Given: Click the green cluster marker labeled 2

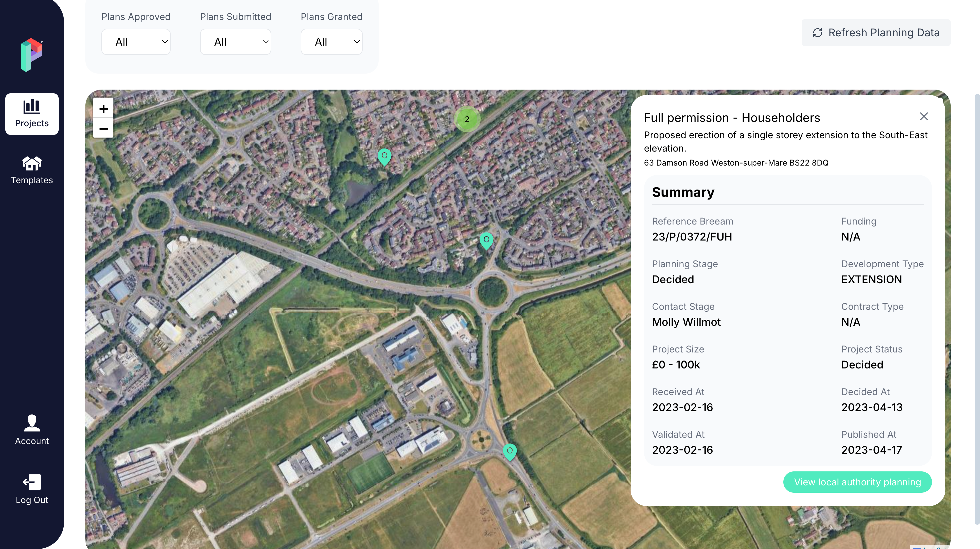Looking at the screenshot, I should tap(467, 119).
